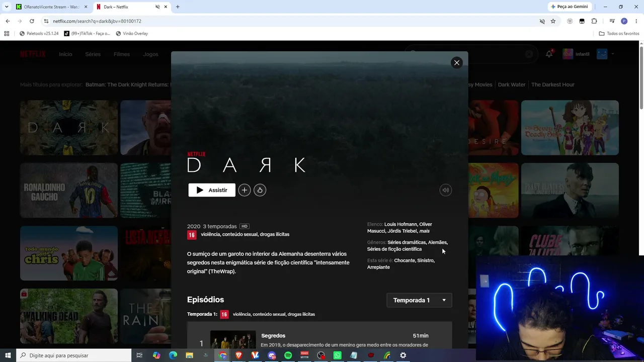Go back in the browser
The image size is (644, 362).
8,21
